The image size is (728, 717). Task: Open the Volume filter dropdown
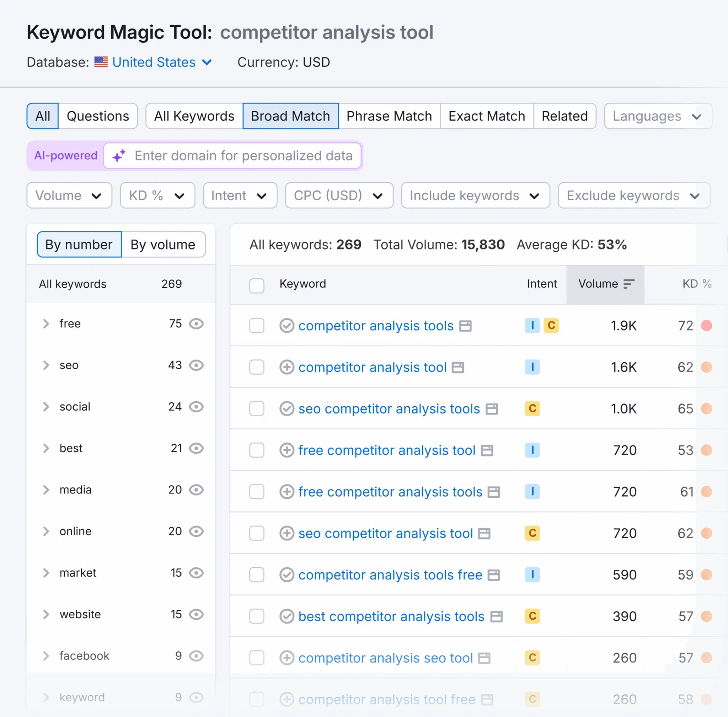pos(69,196)
